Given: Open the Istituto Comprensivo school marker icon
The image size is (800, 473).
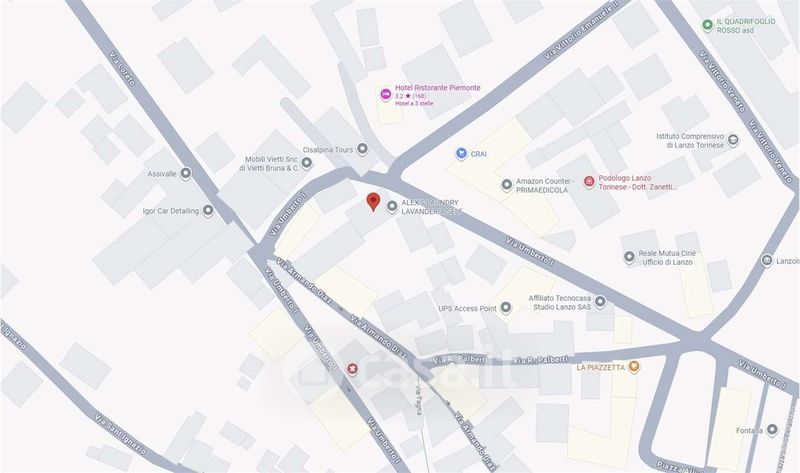Looking at the screenshot, I should 733,140.
